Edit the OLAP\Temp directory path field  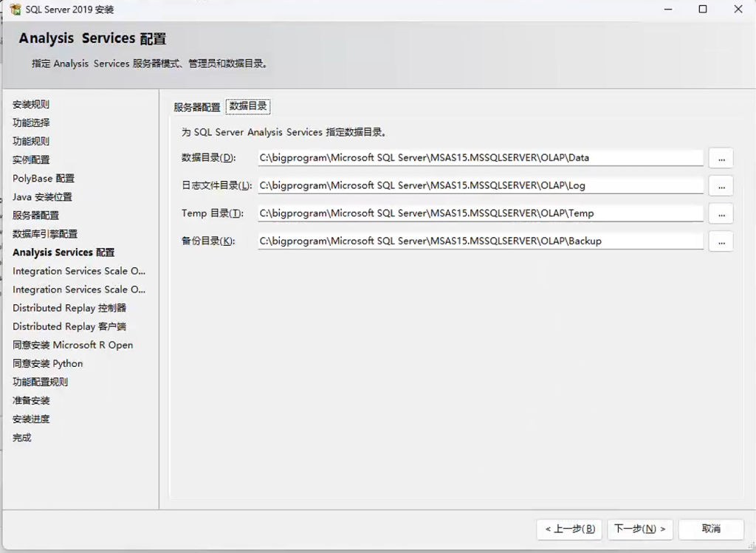(480, 213)
